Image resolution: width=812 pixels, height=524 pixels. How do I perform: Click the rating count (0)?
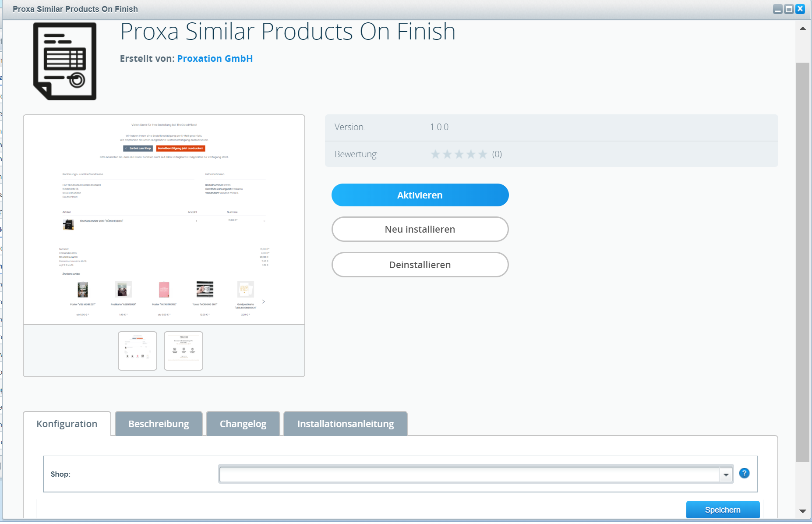pos(497,154)
